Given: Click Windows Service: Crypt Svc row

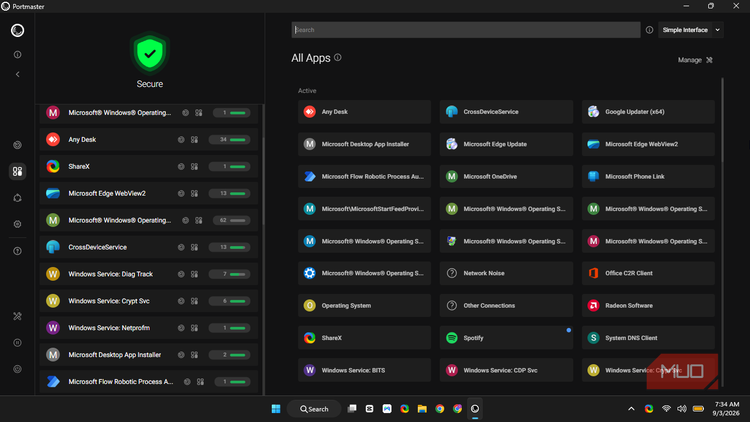Looking at the screenshot, I should pyautogui.click(x=149, y=301).
